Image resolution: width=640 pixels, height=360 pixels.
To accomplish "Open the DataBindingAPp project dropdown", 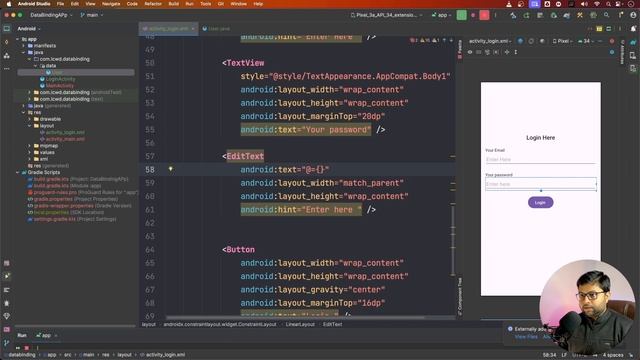I will (x=51, y=15).
